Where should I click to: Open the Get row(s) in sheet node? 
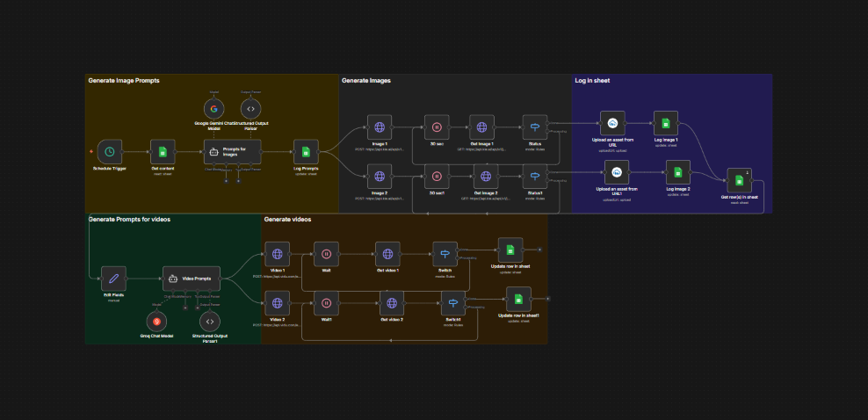[x=739, y=180]
